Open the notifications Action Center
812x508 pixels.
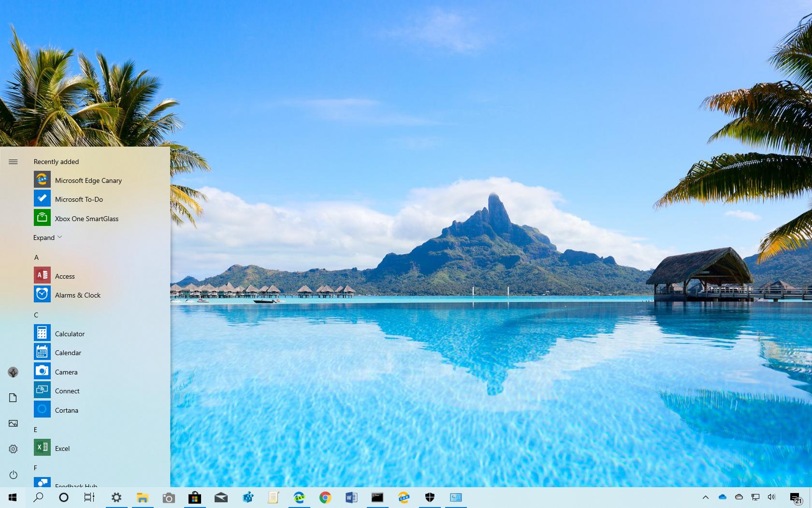coord(797,497)
